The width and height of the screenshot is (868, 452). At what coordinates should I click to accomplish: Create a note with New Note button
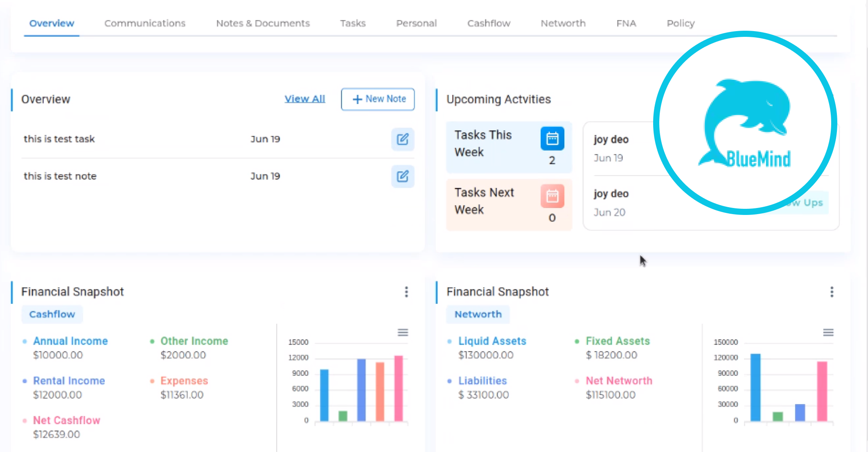pyautogui.click(x=378, y=99)
